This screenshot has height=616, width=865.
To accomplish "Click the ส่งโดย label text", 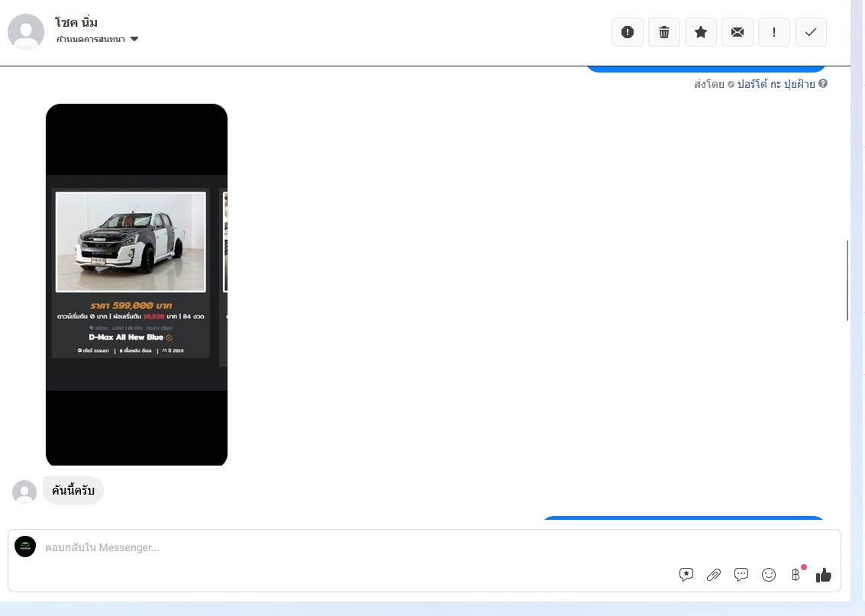I will [x=709, y=84].
